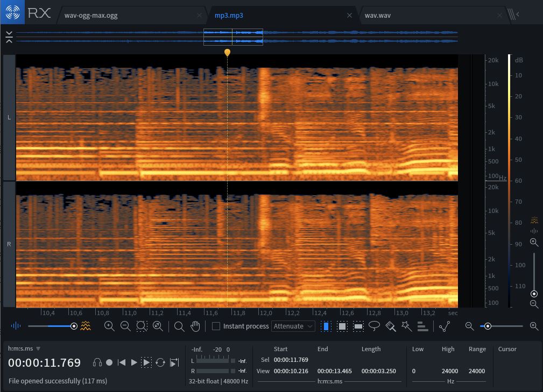Activate the Time selection tool

pyautogui.click(x=326, y=326)
